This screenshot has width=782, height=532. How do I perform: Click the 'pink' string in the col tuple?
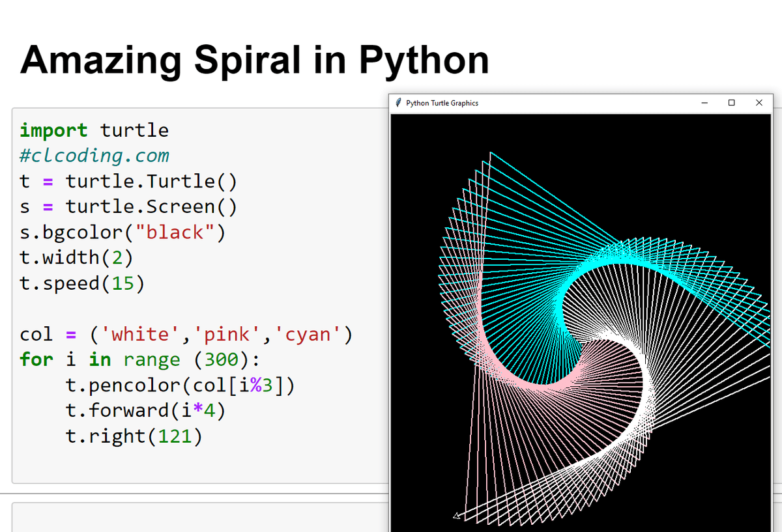(227, 334)
